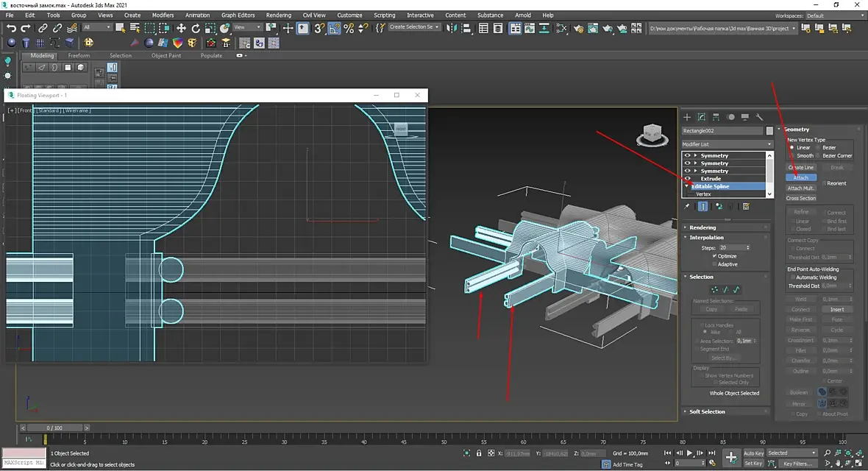The image size is (868, 471).
Task: Activate the Rotate tool
Action: (x=196, y=28)
